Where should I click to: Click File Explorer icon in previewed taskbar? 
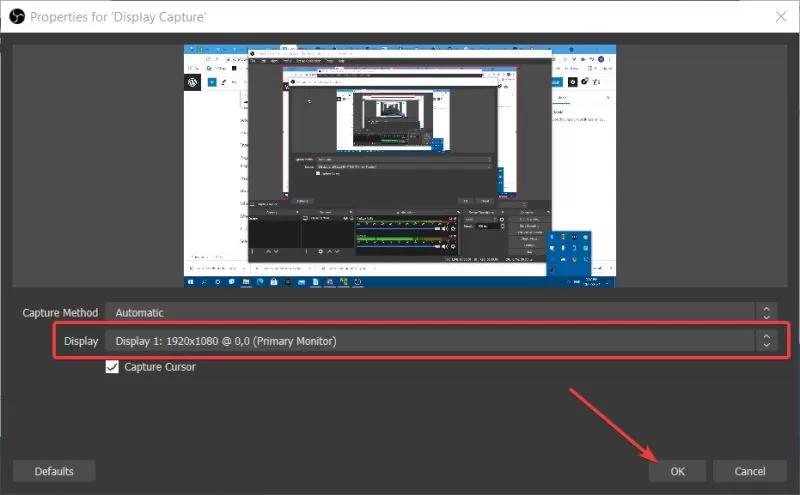tap(246, 282)
